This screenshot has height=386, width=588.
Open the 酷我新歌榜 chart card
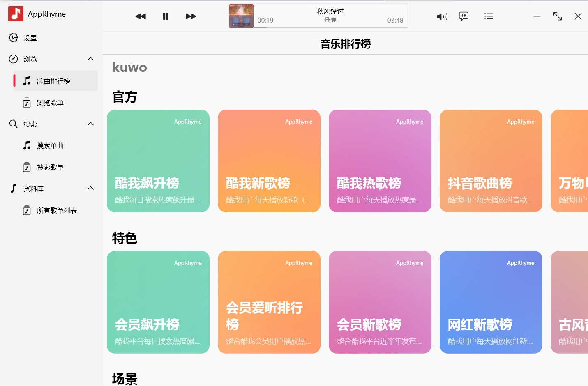(269, 161)
